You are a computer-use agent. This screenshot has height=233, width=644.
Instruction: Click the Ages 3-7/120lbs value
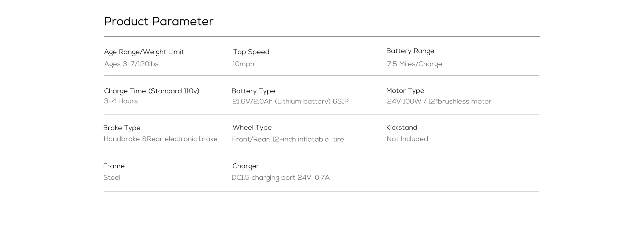coord(131,64)
